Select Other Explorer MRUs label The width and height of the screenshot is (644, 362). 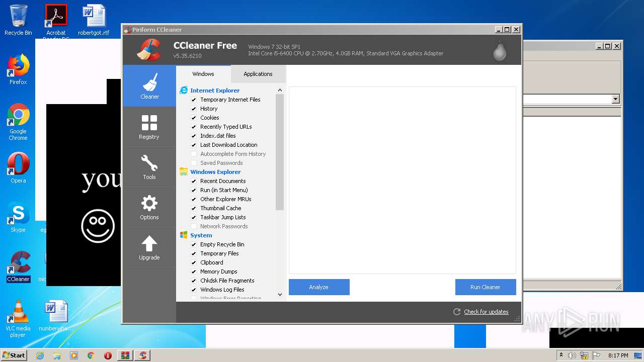(226, 199)
